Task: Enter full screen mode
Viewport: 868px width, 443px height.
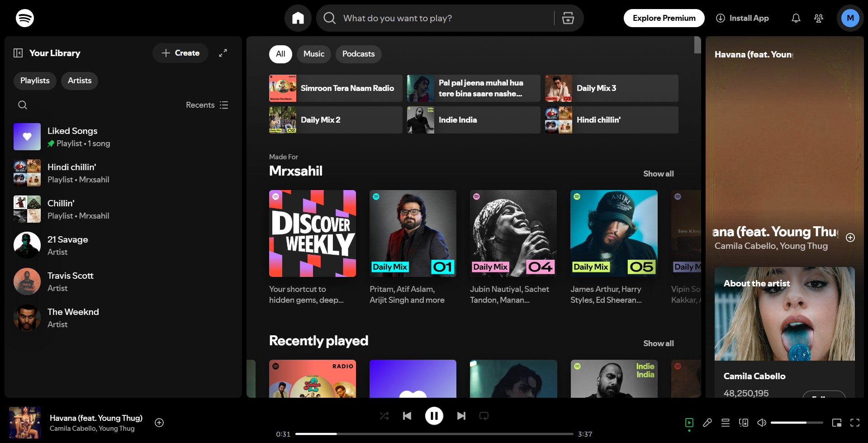Action: (855, 423)
